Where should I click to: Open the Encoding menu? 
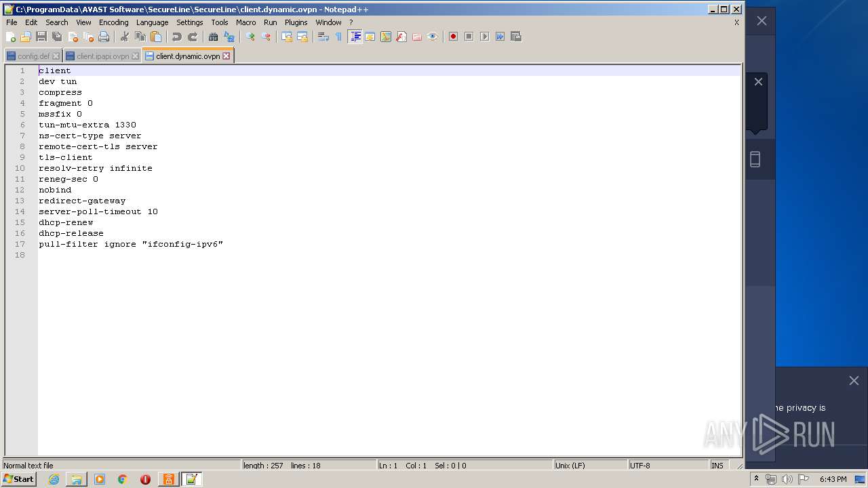tap(113, 22)
